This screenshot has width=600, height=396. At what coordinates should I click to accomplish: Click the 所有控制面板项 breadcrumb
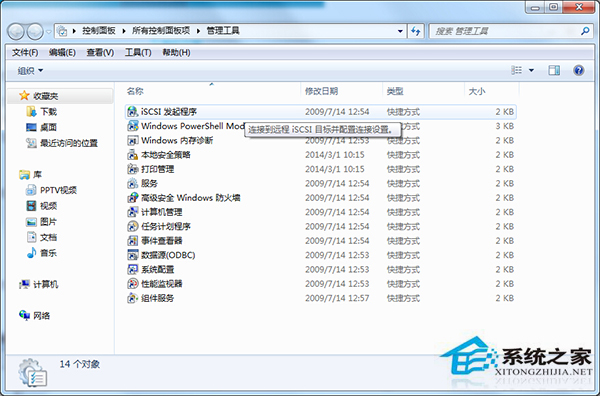tap(161, 31)
